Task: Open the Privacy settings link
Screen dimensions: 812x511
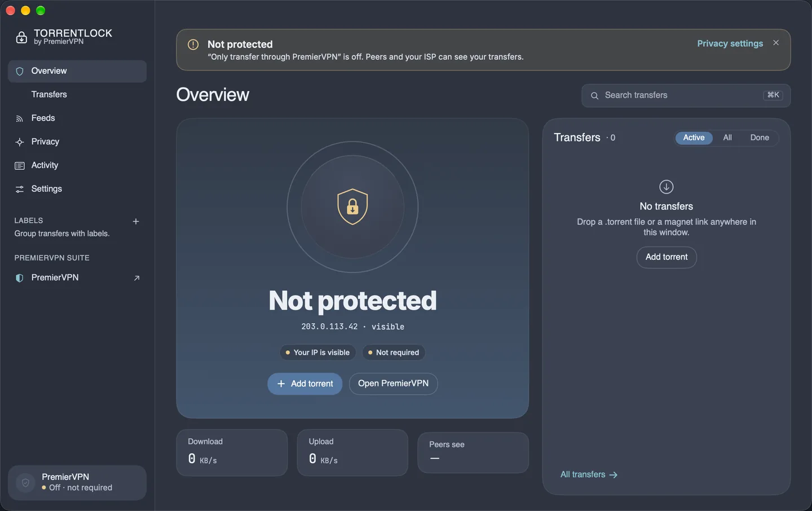Action: point(730,43)
